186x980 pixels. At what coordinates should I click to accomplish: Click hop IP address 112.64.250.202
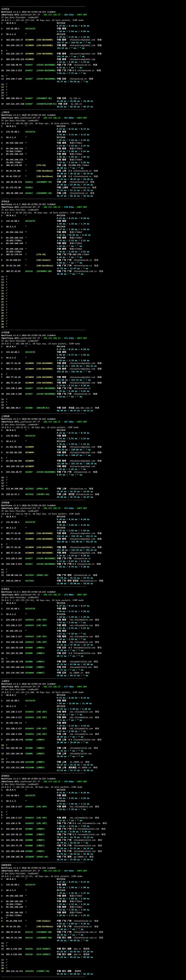coord(14,489)
